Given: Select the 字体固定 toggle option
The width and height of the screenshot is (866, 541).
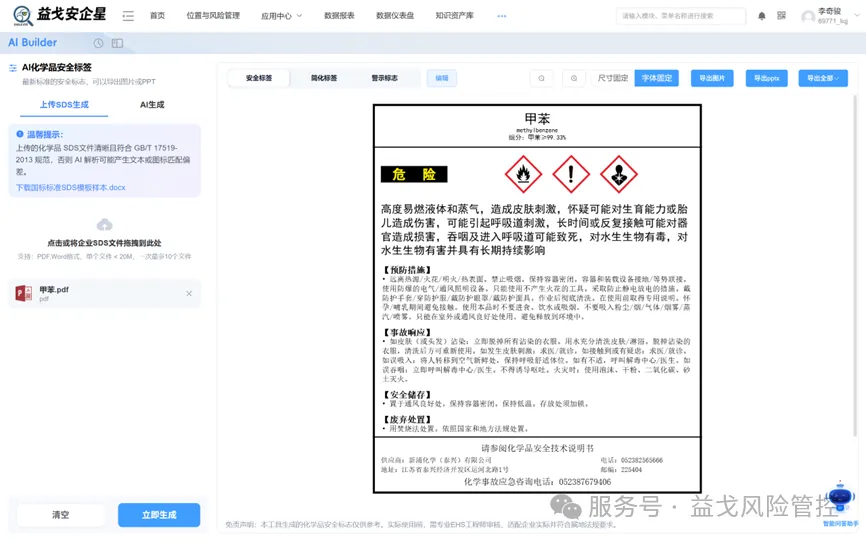Looking at the screenshot, I should [657, 78].
